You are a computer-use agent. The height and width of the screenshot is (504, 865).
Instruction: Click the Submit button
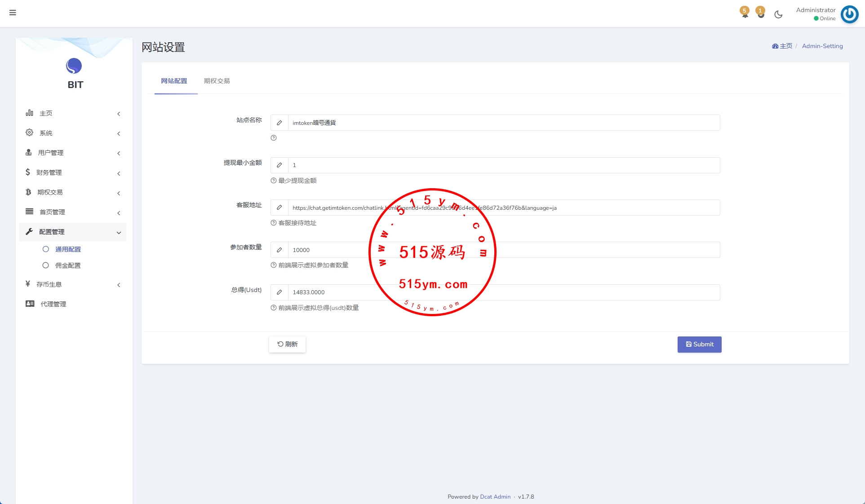[699, 345]
